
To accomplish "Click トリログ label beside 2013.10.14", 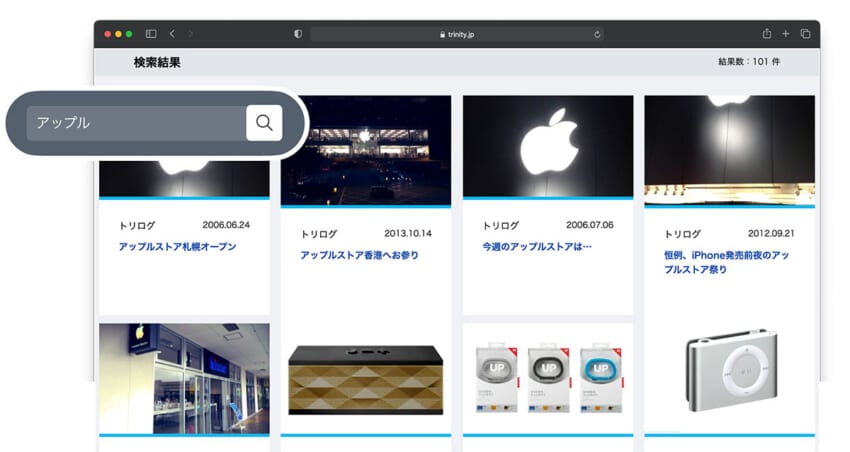I will click(319, 234).
